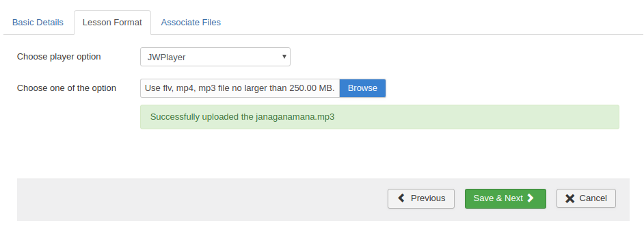This screenshot has height=249, width=644.
Task: Click the X icon on Cancel
Action: [570, 199]
